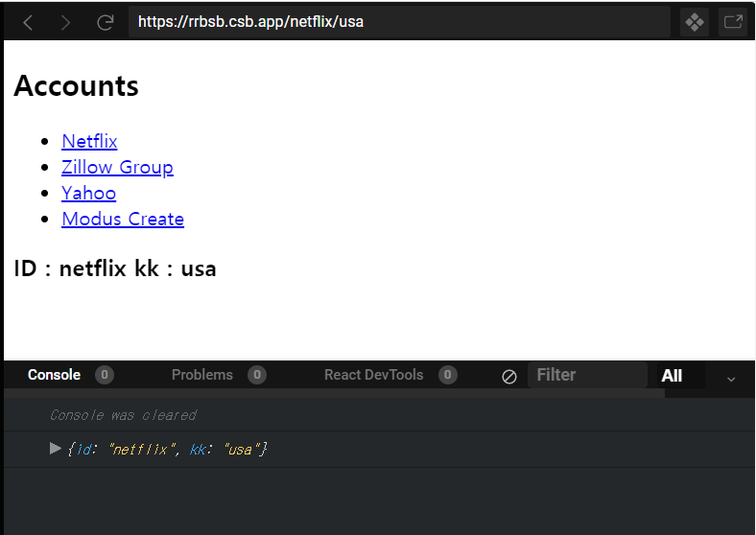Open the Netflix account link
The width and height of the screenshot is (756, 535).
[89, 141]
